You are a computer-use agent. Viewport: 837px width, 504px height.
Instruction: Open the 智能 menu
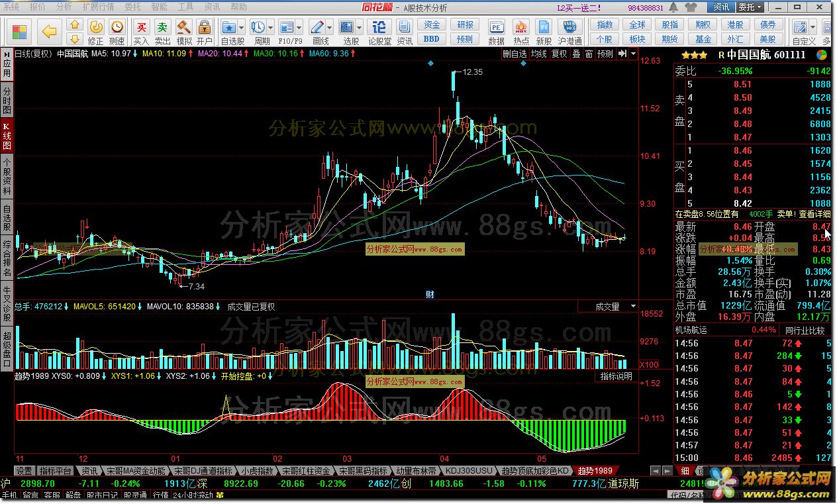[x=159, y=7]
